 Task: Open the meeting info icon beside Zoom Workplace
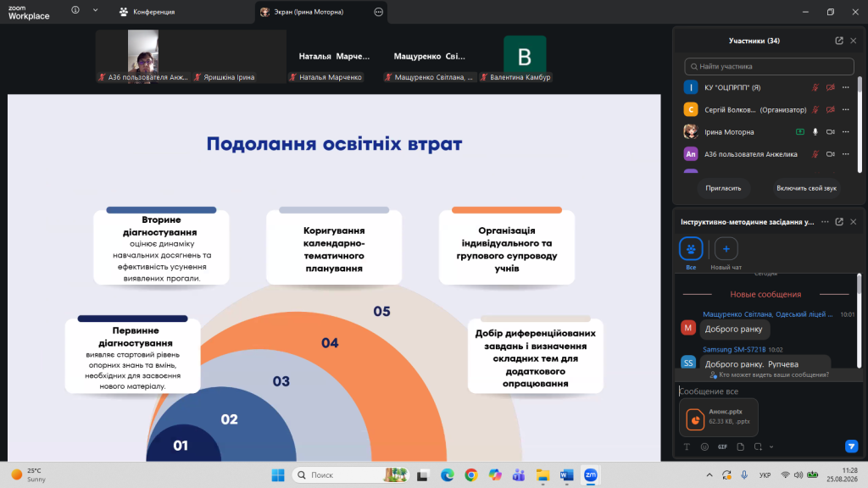pos(75,10)
